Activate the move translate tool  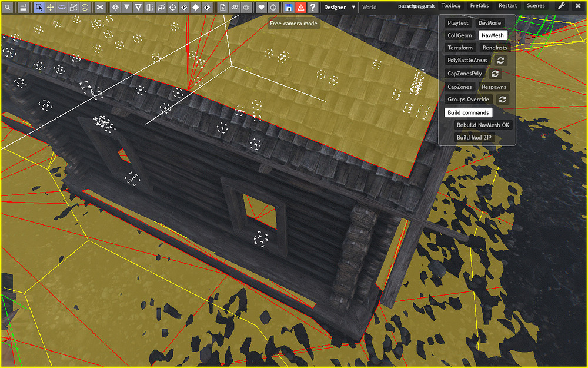[50, 7]
